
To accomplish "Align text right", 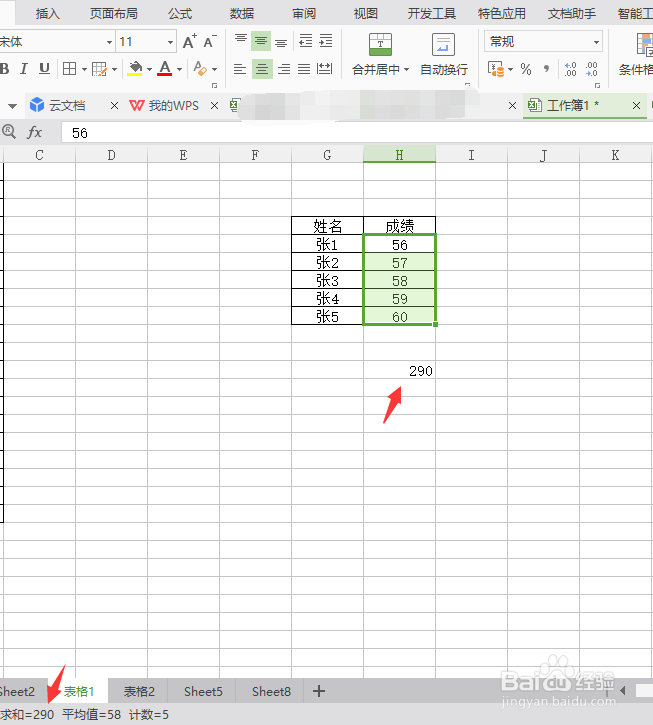I will click(x=283, y=69).
